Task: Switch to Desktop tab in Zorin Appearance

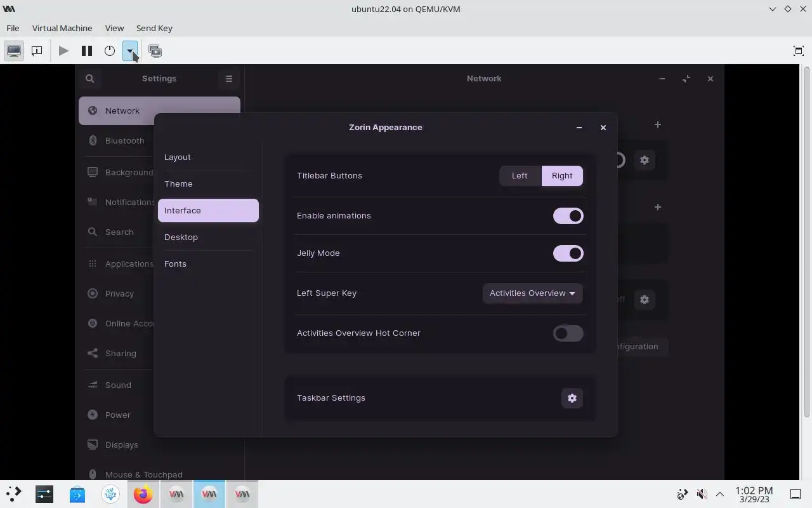Action: [208, 237]
